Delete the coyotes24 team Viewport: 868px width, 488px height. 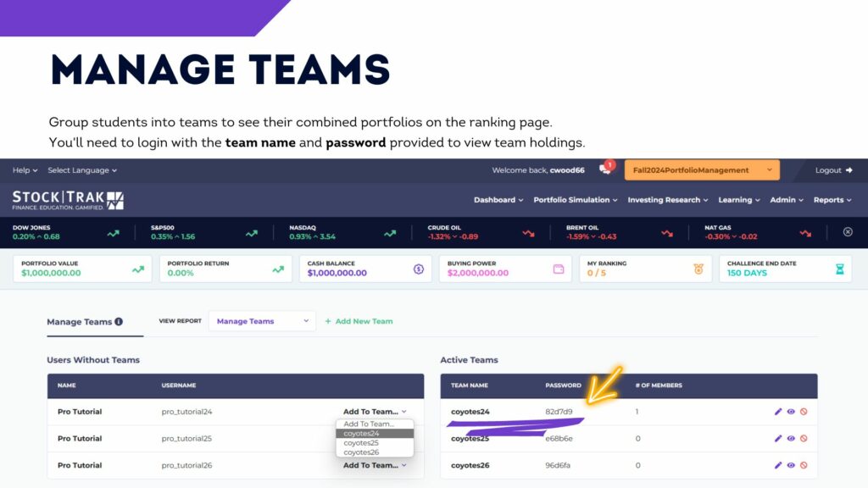[804, 412]
